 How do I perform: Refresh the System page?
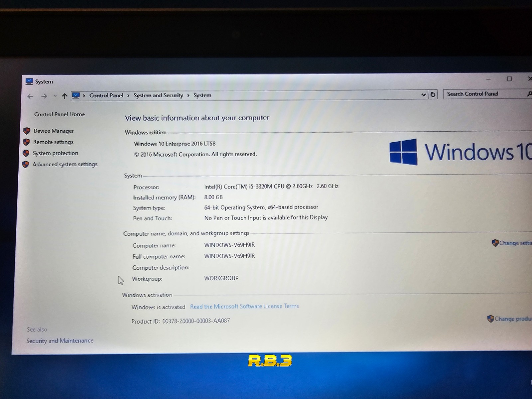[433, 94]
